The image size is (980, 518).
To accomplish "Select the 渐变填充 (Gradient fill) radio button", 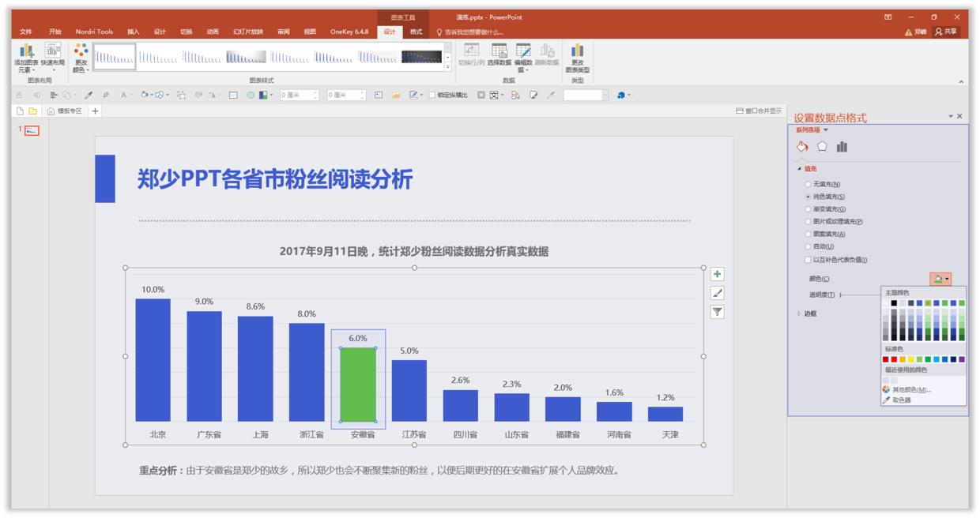I will tap(808, 209).
